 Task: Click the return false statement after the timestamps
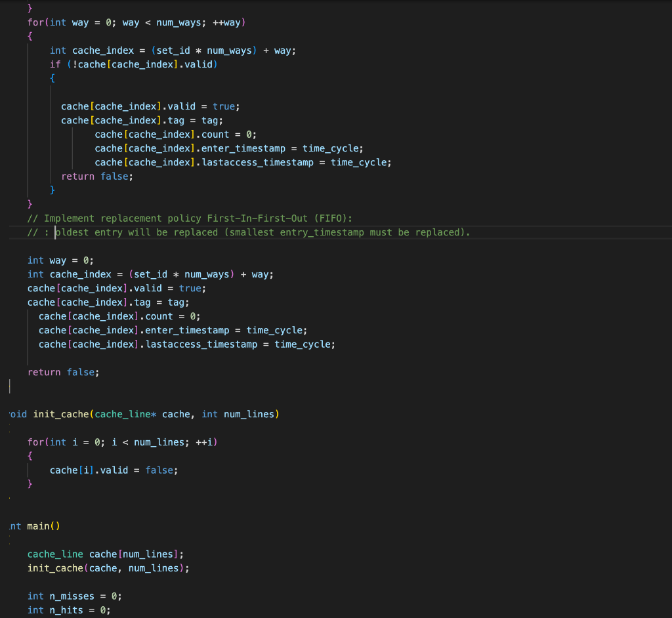62,372
